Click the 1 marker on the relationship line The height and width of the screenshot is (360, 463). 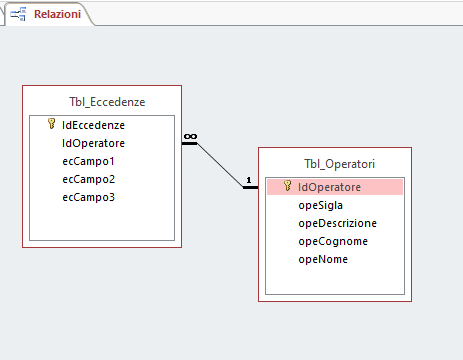(x=249, y=180)
